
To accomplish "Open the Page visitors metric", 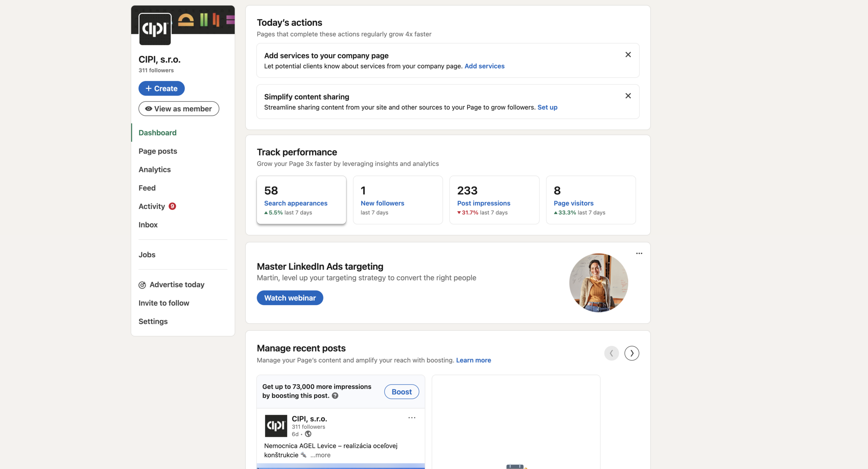I will click(x=591, y=200).
